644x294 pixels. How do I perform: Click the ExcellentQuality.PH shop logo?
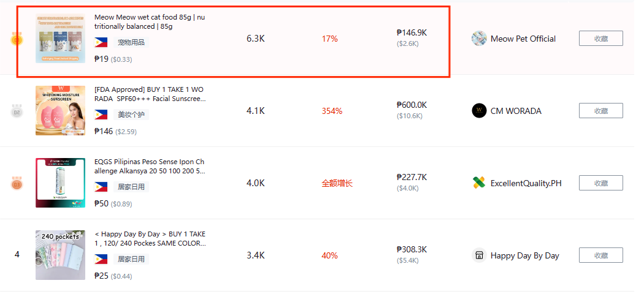(479, 183)
